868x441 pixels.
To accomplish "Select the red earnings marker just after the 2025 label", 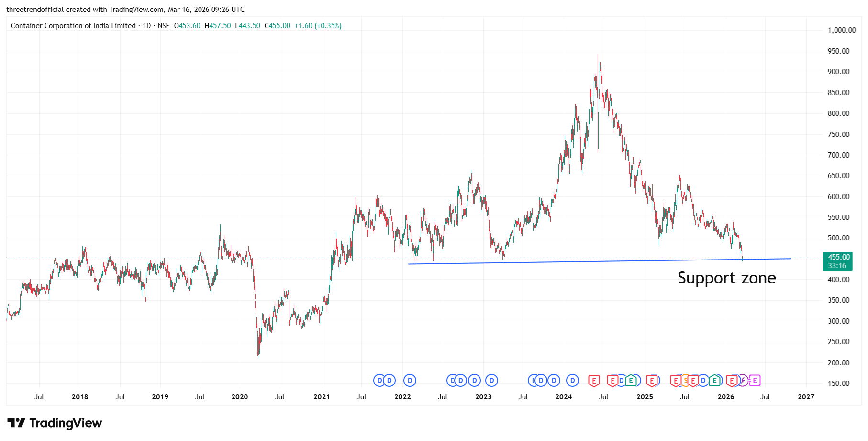I will click(652, 381).
